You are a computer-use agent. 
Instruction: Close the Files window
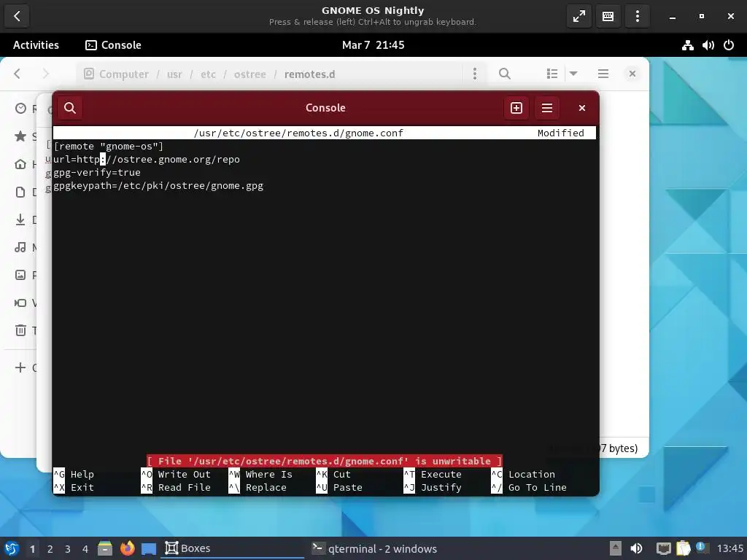[x=632, y=74]
